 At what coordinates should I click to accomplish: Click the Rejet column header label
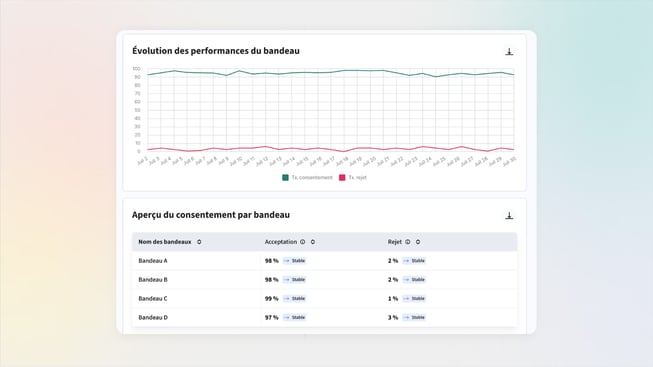[x=395, y=242]
